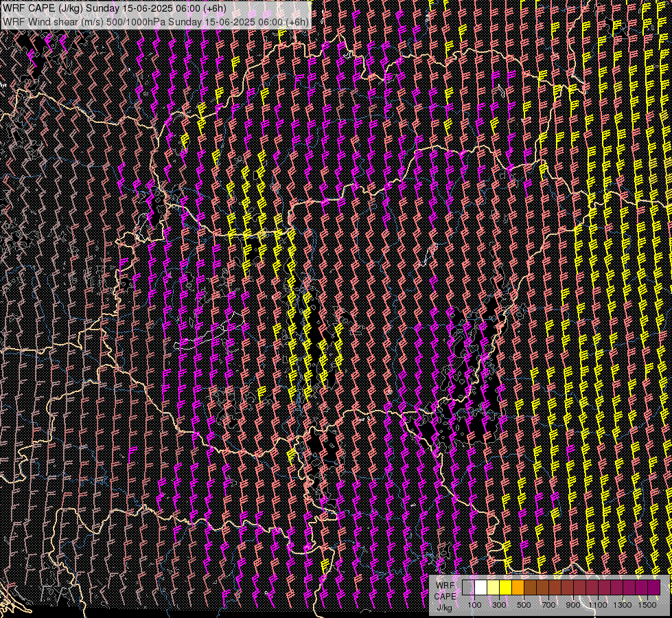Click the gray legend swatch below 100
The image size is (672, 618).
(x=468, y=588)
